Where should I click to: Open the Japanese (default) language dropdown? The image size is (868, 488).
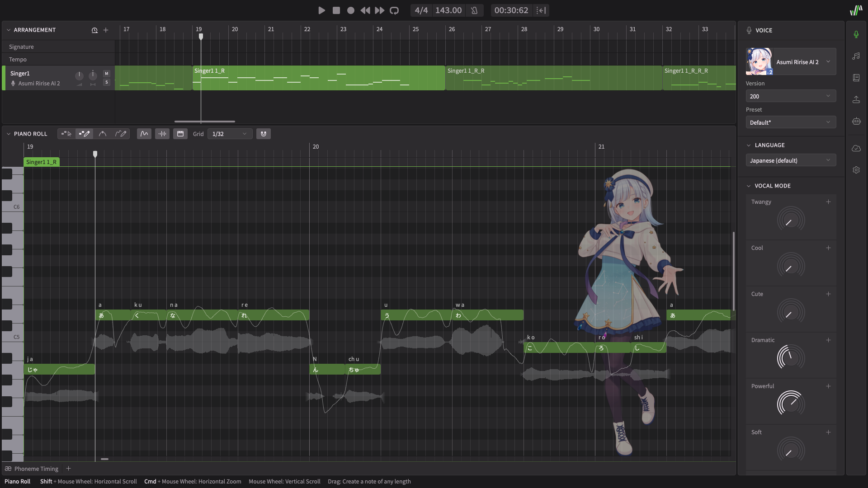pos(790,160)
